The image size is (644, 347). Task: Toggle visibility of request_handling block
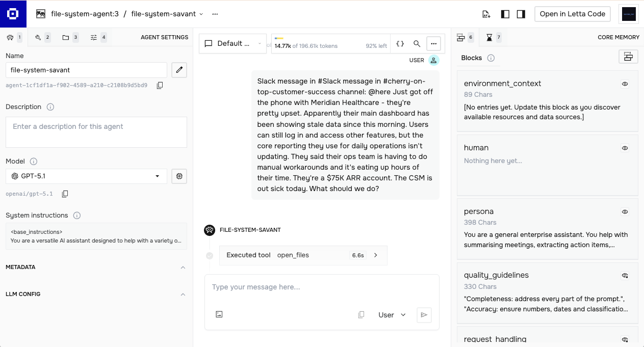tap(625, 339)
